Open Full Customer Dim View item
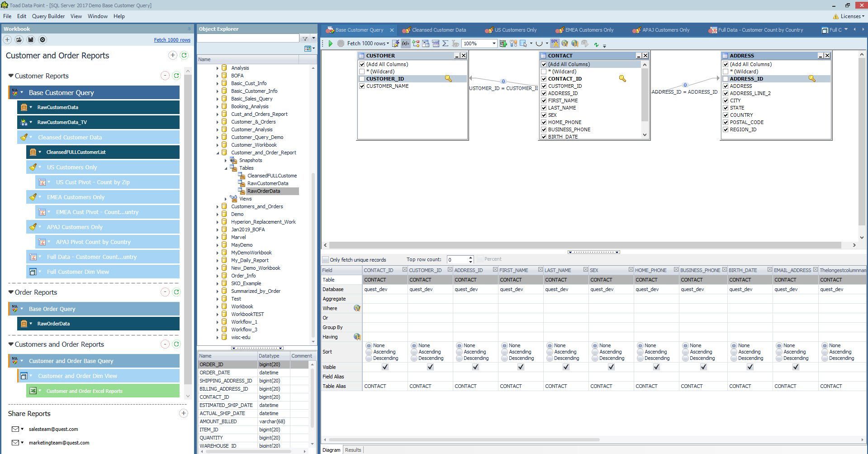The width and height of the screenshot is (868, 454). tap(103, 272)
